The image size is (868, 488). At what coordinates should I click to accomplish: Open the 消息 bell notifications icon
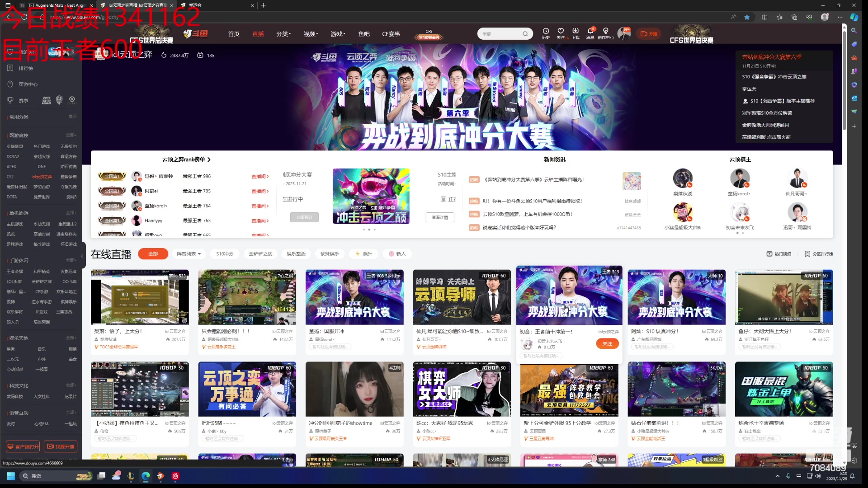[x=590, y=31]
